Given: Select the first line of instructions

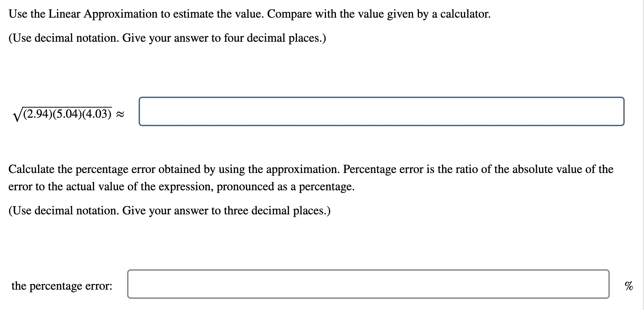Looking at the screenshot, I should [249, 14].
